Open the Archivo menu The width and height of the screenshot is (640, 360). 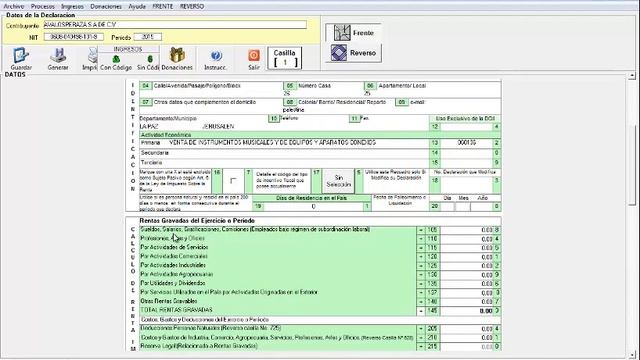coord(14,7)
